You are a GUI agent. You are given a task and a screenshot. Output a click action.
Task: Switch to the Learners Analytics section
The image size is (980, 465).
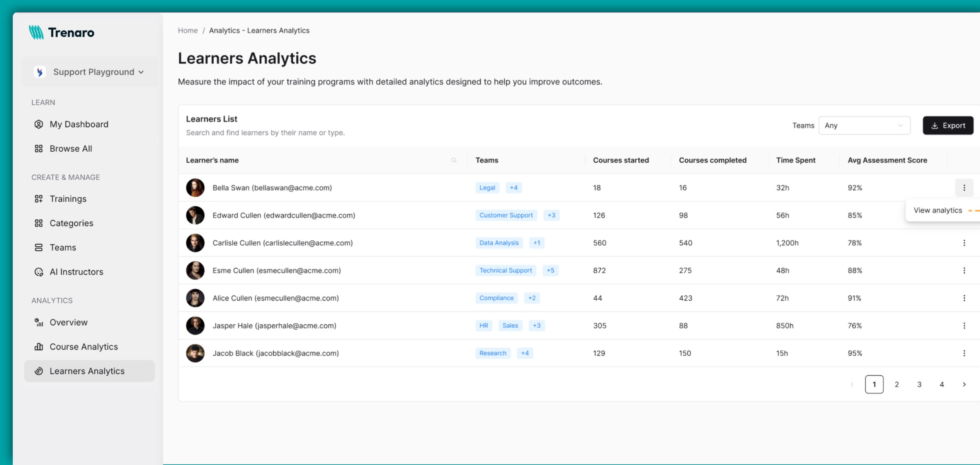pyautogui.click(x=87, y=371)
